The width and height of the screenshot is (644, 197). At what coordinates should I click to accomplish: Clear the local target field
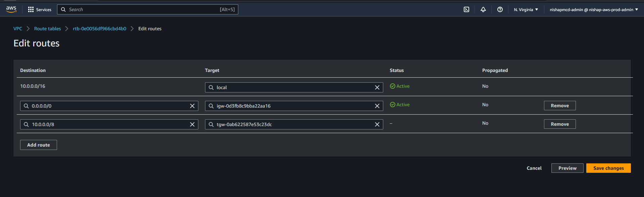(377, 87)
